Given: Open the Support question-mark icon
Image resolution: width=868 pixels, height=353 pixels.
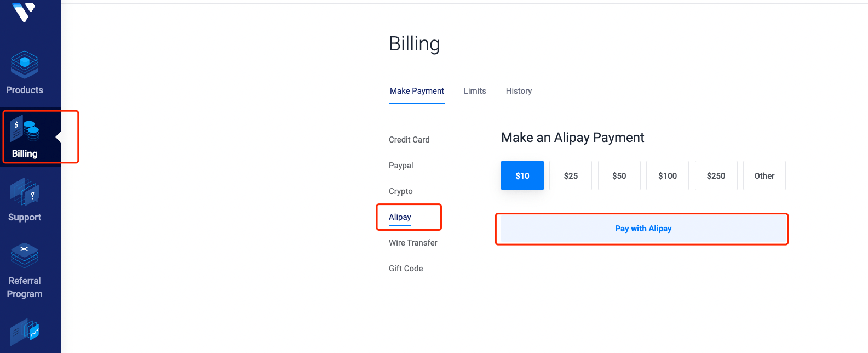Looking at the screenshot, I should 25,192.
